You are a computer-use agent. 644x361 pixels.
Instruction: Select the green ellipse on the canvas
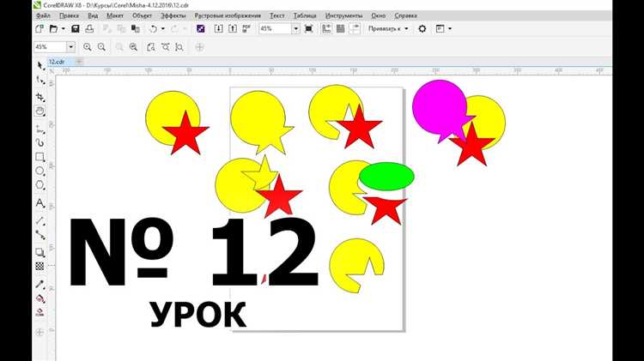click(x=386, y=177)
